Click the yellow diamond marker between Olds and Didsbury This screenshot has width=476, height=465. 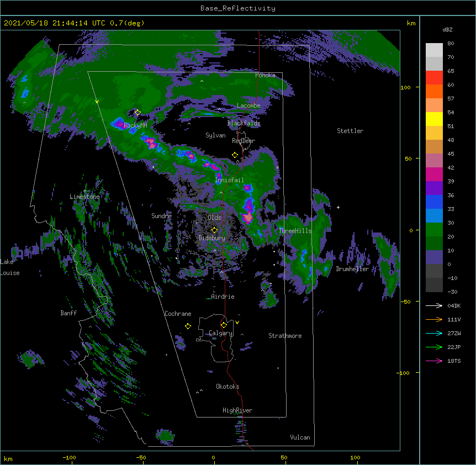coord(214,230)
